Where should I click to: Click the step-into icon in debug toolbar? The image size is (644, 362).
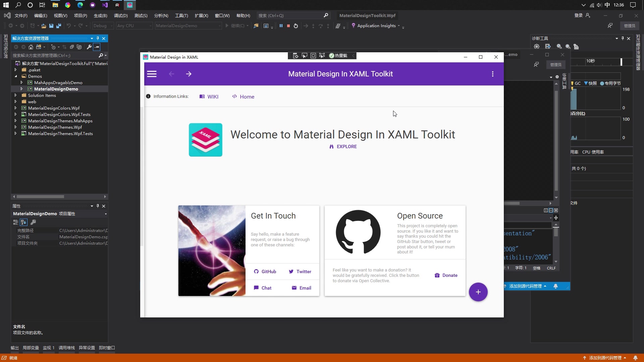point(313,26)
